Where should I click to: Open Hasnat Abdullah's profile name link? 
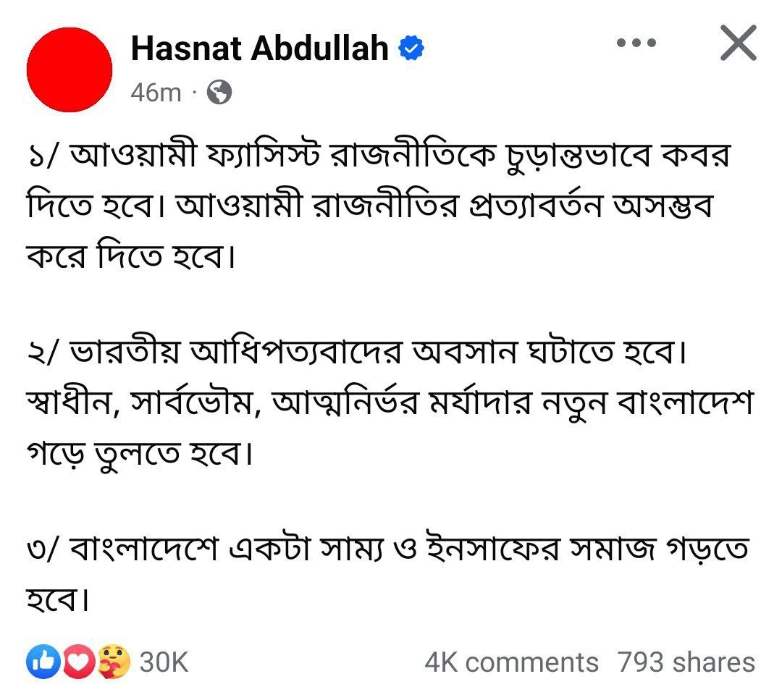(259, 49)
